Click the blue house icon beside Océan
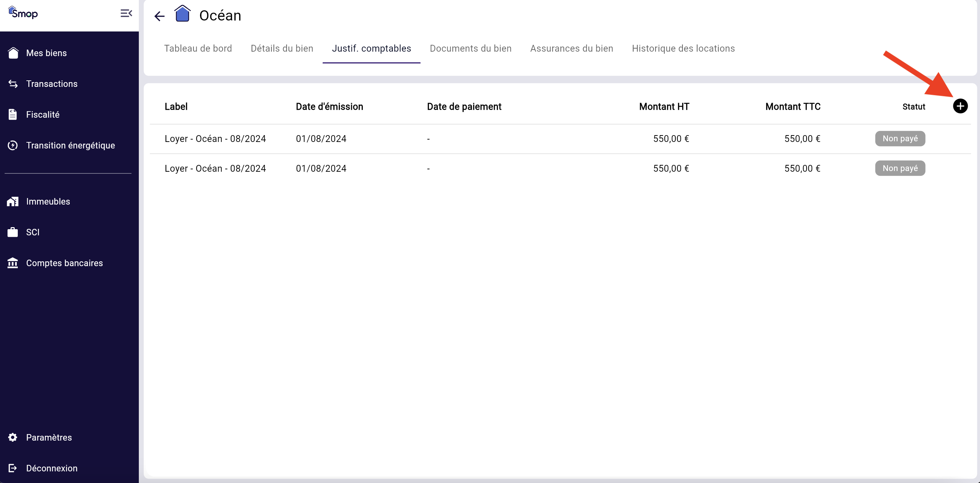The image size is (980, 483). pos(182,14)
